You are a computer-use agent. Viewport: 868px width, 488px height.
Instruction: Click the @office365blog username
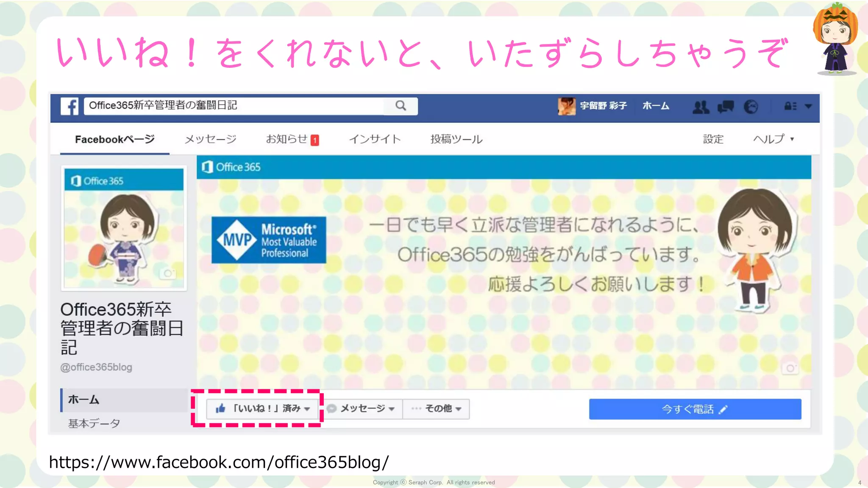point(96,367)
